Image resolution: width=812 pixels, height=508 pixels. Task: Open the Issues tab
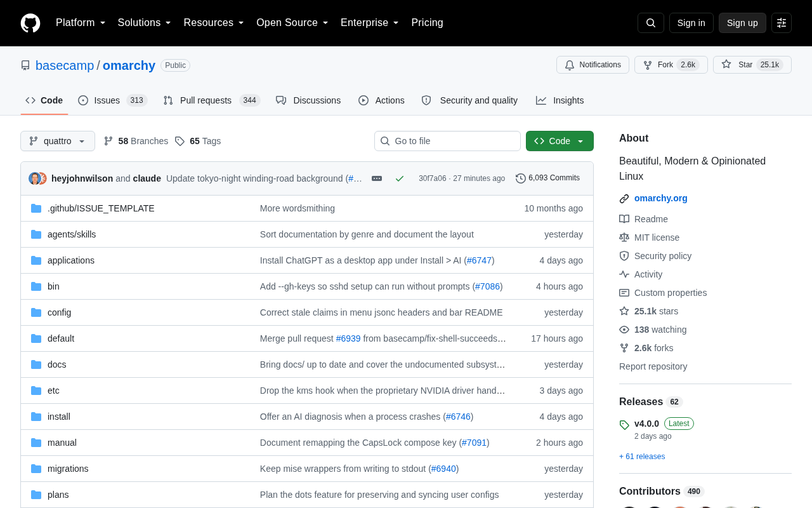point(113,100)
